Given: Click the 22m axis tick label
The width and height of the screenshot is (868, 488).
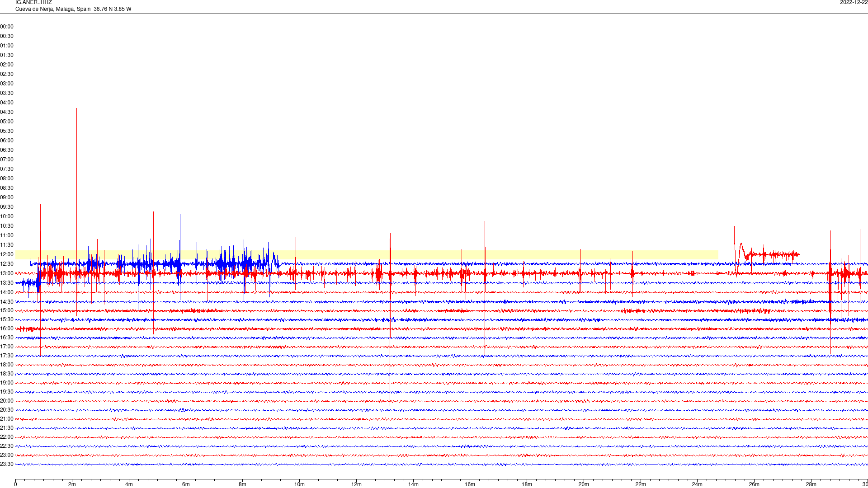Looking at the screenshot, I should pos(641,484).
